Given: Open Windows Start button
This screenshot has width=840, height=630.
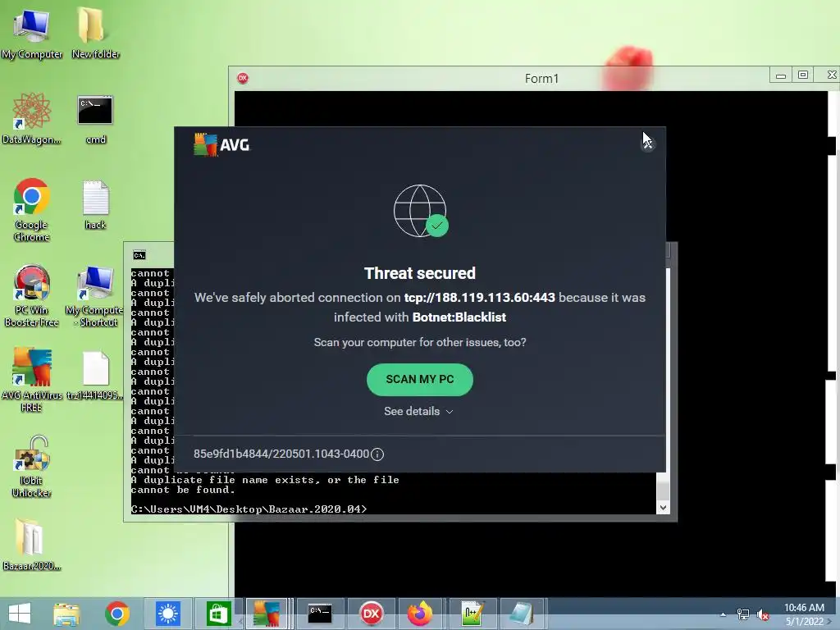Looking at the screenshot, I should (20, 614).
